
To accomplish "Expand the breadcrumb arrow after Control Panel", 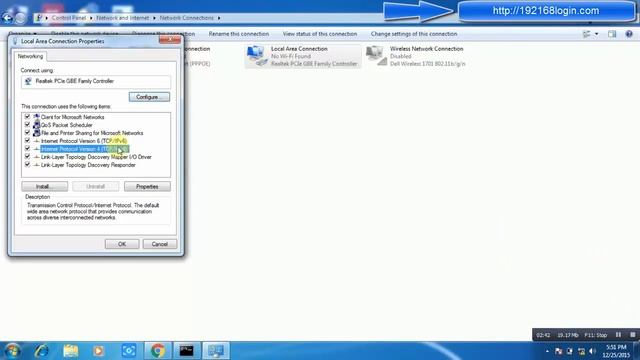I will [91, 18].
